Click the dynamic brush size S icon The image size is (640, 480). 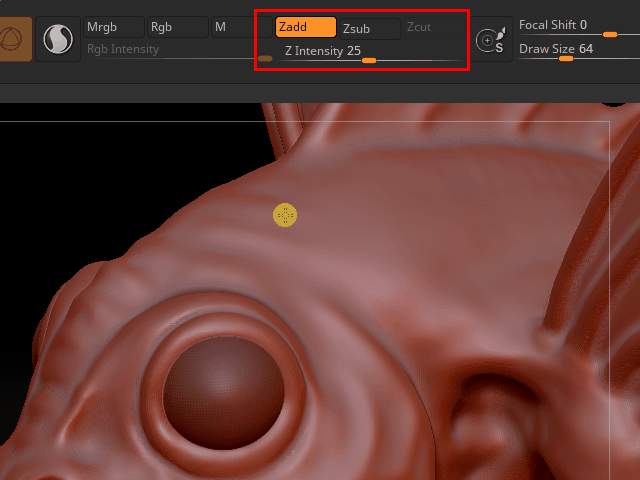[491, 40]
